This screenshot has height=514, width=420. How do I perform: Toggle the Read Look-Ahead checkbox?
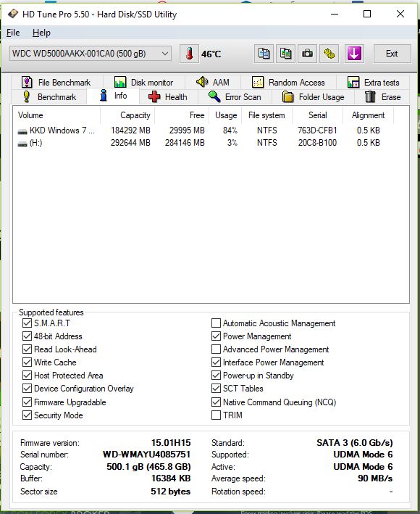27,349
